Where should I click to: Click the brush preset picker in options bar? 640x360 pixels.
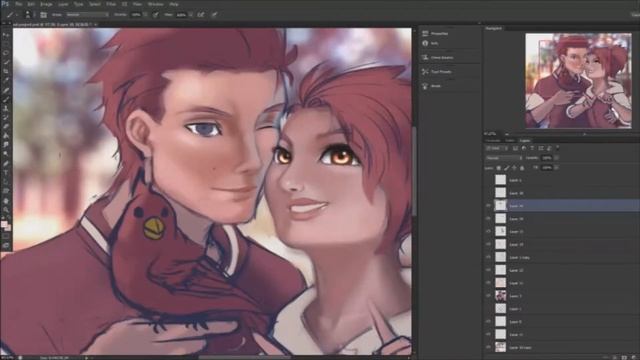point(27,15)
